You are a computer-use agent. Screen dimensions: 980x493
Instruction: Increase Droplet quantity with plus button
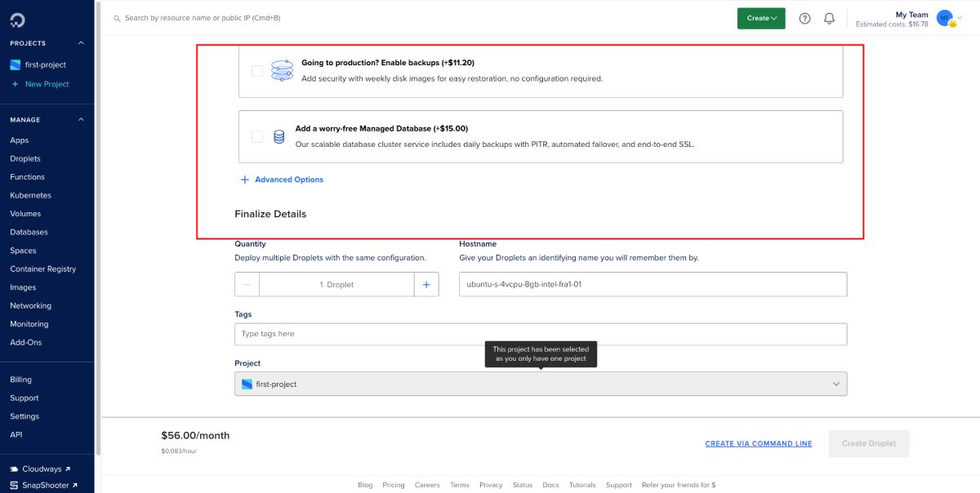point(426,284)
